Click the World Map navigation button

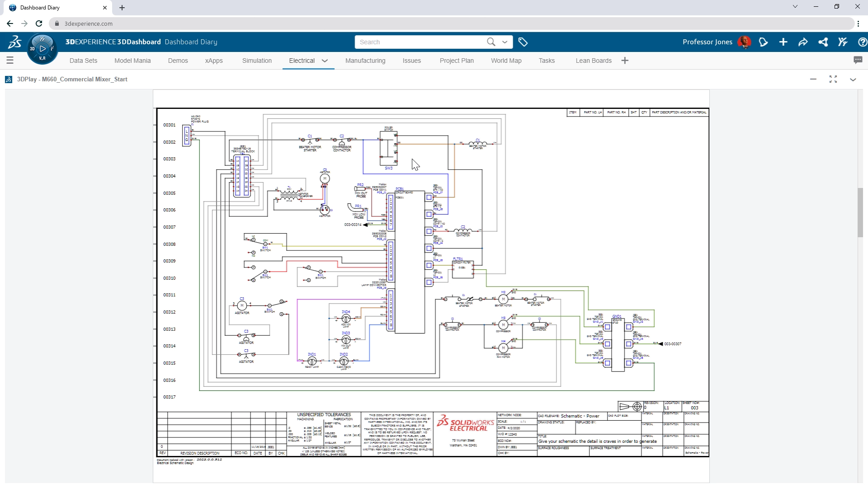tap(506, 60)
